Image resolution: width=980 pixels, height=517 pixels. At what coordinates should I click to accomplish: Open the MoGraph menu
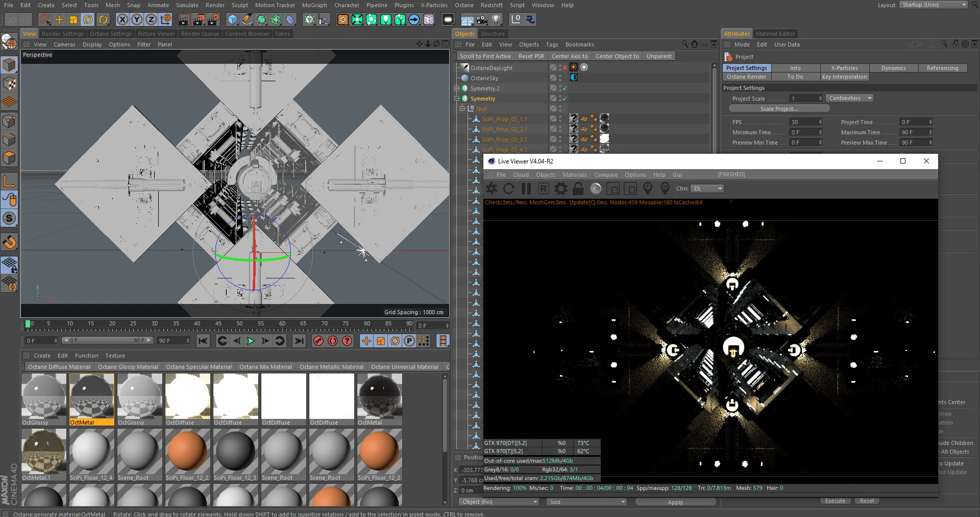(314, 5)
